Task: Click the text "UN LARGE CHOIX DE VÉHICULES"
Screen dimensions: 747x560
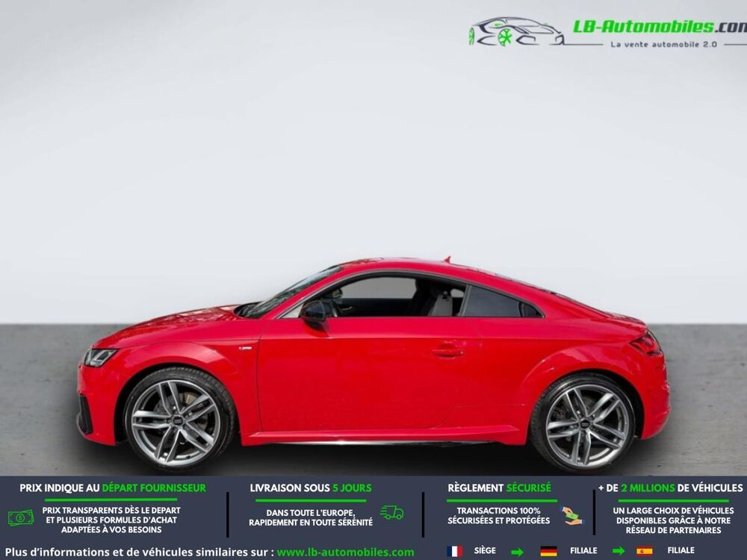Action: (674, 511)
